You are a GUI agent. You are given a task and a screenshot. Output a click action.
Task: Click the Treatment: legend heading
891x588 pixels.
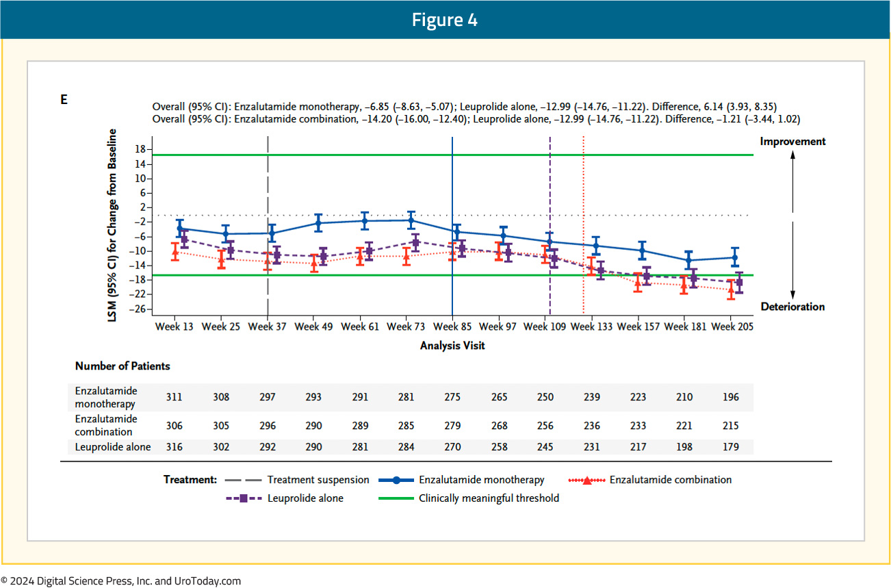point(190,480)
